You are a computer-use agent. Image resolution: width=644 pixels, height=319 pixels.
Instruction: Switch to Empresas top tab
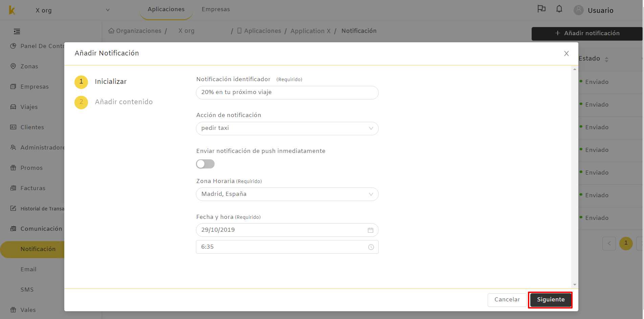tap(216, 9)
